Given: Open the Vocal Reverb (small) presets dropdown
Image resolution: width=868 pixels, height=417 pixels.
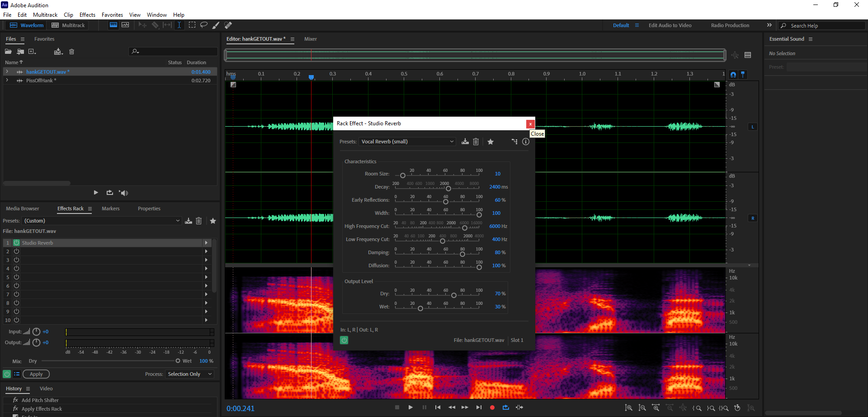Looking at the screenshot, I should 407,142.
